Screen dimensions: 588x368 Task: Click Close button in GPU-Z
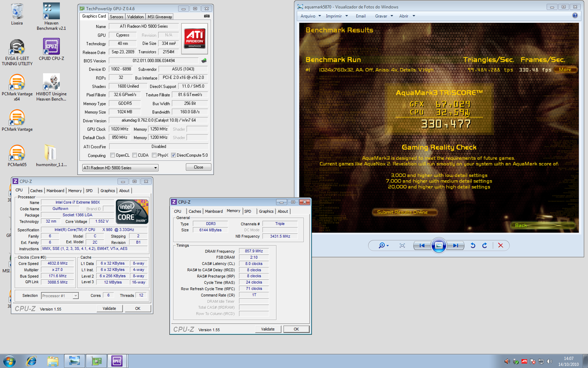pos(198,167)
